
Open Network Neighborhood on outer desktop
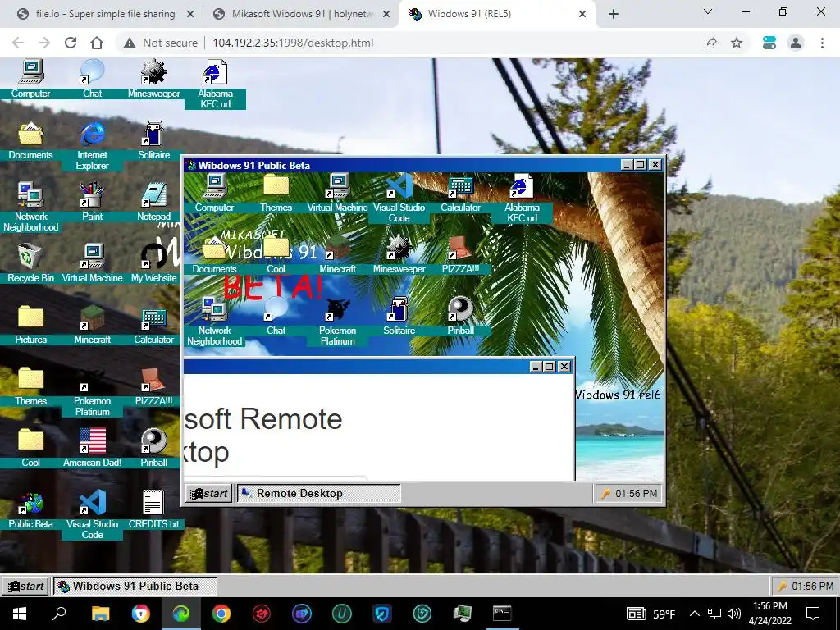coord(30,208)
